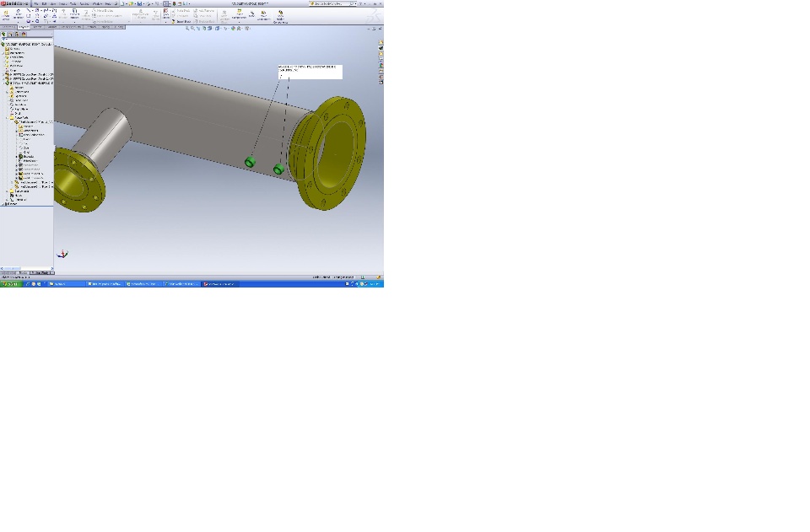Image resolution: width=810 pixels, height=532 pixels.
Task: Click the New document icon
Action: [122, 3]
